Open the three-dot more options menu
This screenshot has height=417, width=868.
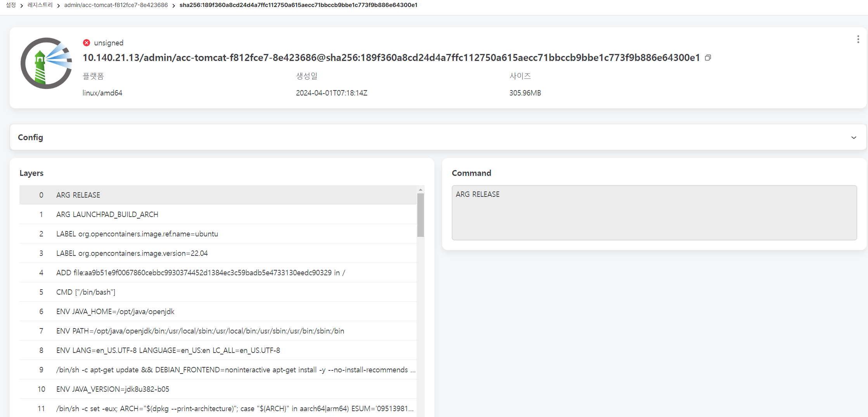tap(858, 39)
